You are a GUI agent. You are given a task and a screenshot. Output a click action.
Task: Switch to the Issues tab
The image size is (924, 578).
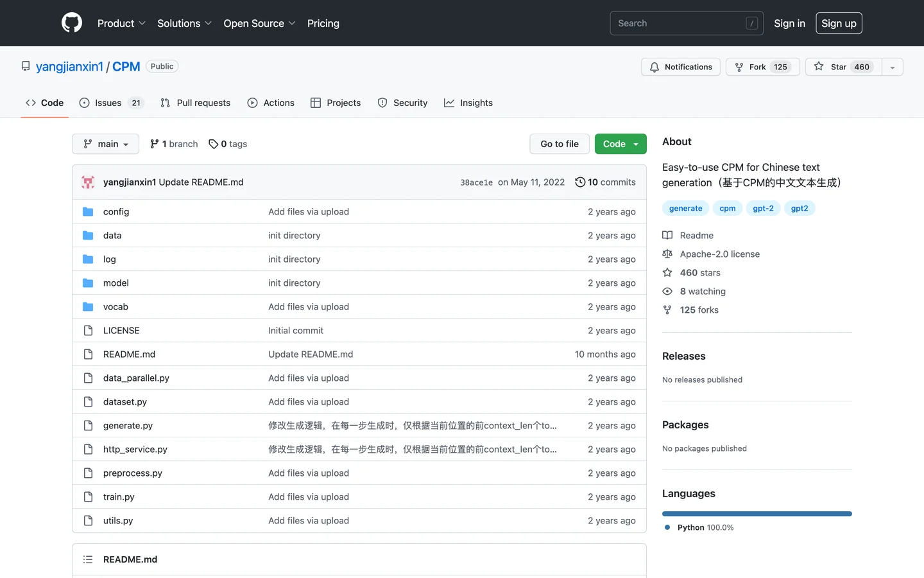click(x=112, y=103)
